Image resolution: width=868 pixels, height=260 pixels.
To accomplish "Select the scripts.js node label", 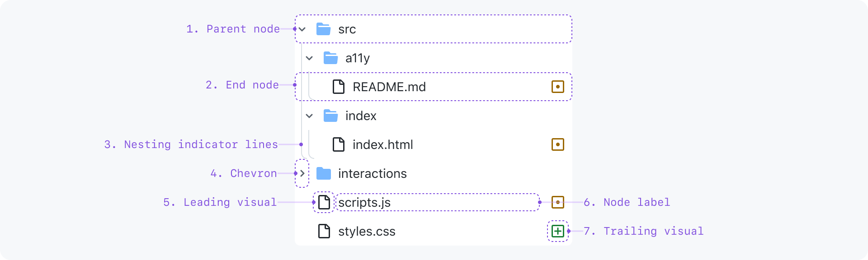I will [x=364, y=203].
